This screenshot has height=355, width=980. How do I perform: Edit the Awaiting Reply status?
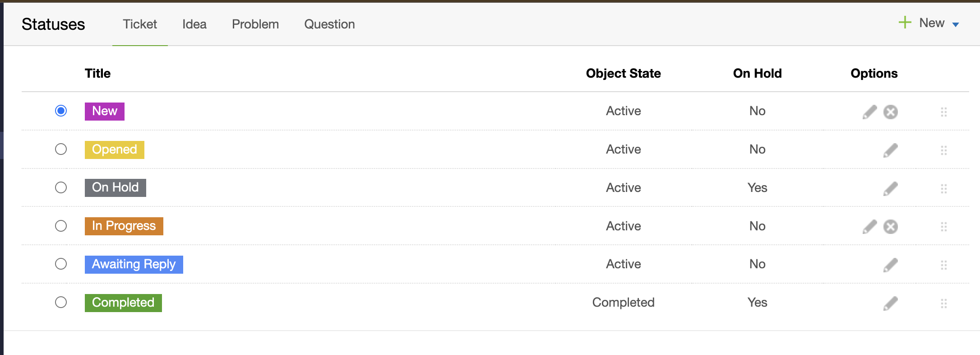coord(890,265)
